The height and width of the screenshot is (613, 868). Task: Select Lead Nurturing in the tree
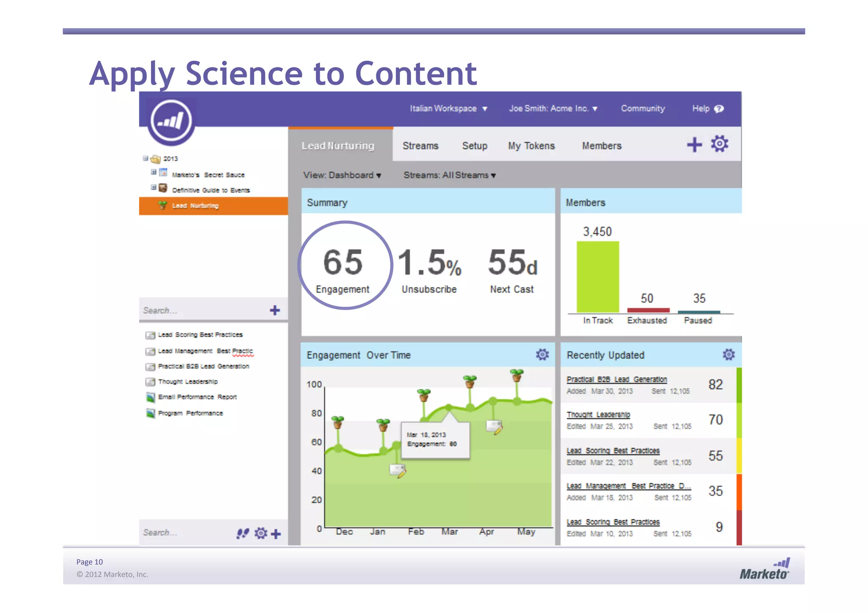pos(214,206)
